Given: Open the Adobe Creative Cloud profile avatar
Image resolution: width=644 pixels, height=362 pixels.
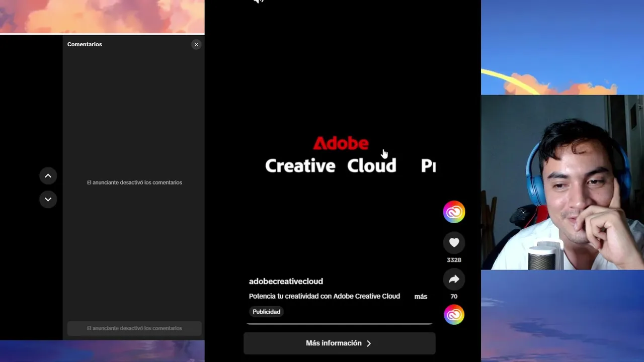Looking at the screenshot, I should coord(454,212).
